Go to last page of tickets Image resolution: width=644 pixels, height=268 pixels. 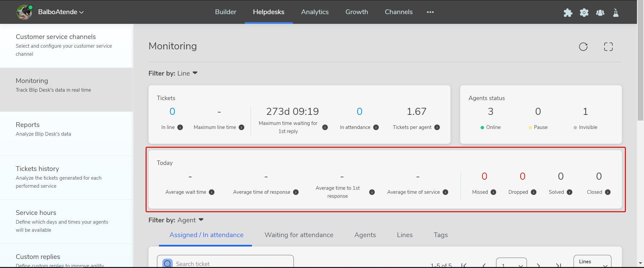(x=558, y=265)
